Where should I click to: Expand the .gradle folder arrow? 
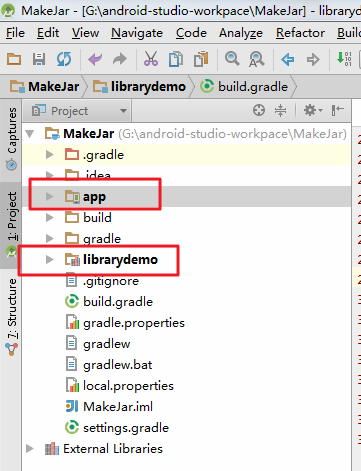(x=50, y=155)
